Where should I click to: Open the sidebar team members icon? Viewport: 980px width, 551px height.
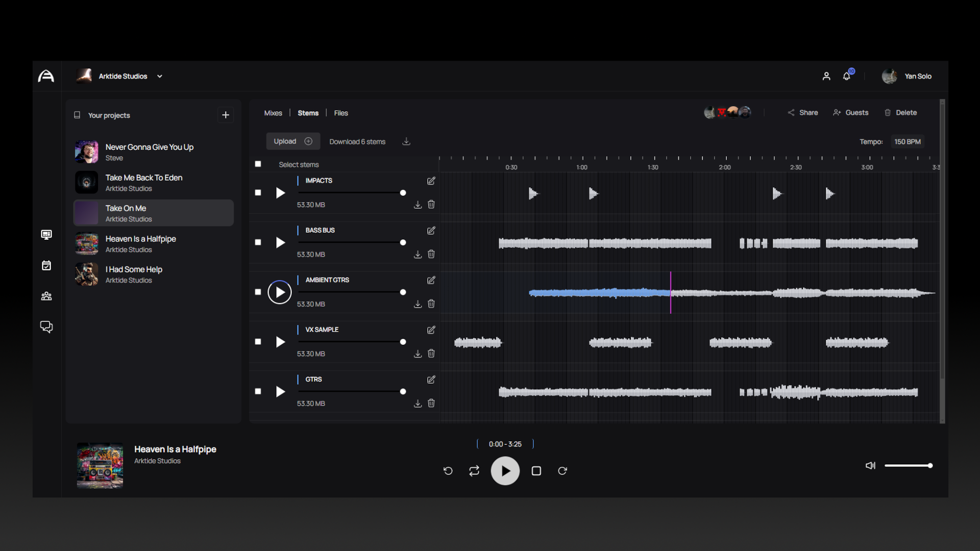46,296
